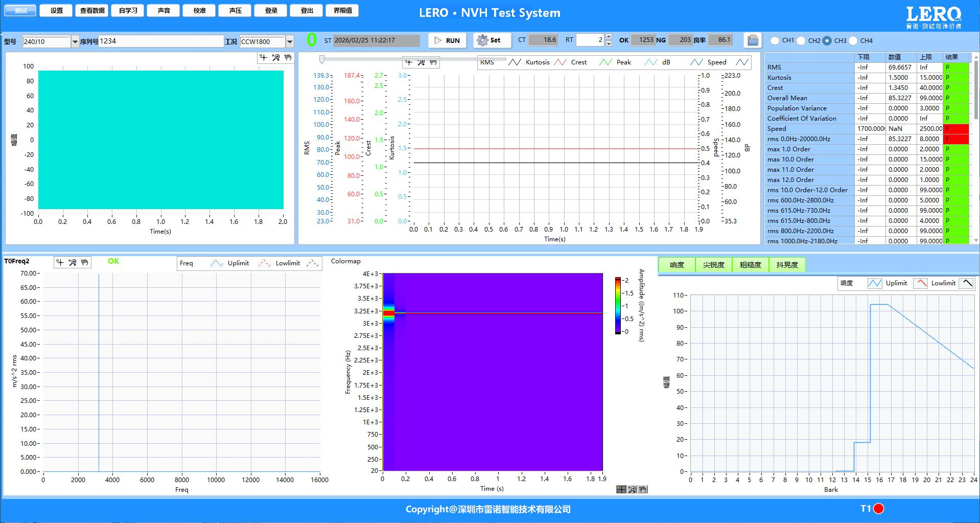Click the Speed legend plot sample
This screenshot has width=980, height=523.
tap(742, 62)
